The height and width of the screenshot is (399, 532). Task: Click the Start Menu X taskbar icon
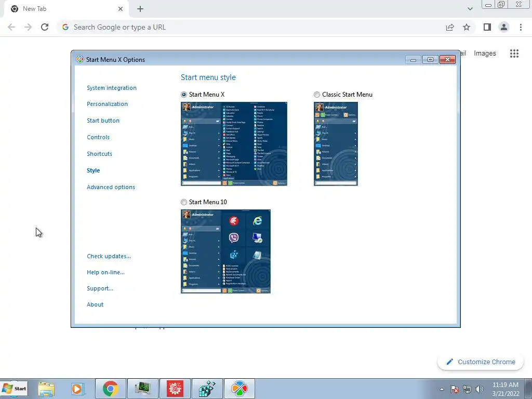[x=240, y=389]
